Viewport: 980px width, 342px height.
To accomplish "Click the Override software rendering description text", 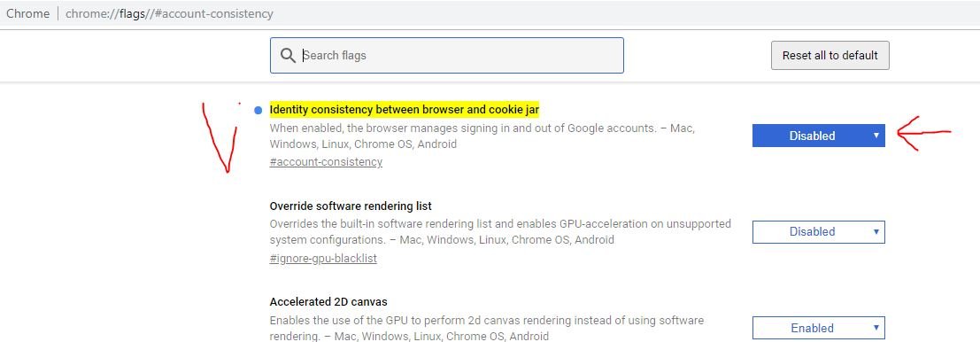I will click(500, 232).
